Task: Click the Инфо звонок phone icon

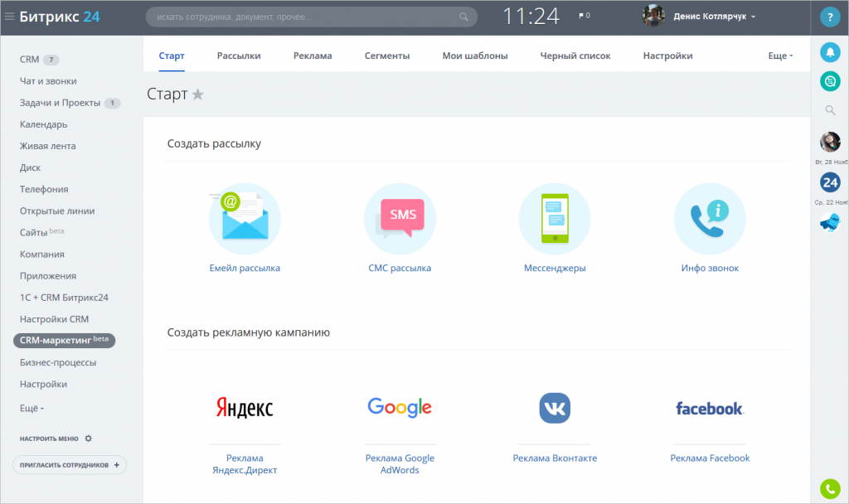Action: (710, 219)
